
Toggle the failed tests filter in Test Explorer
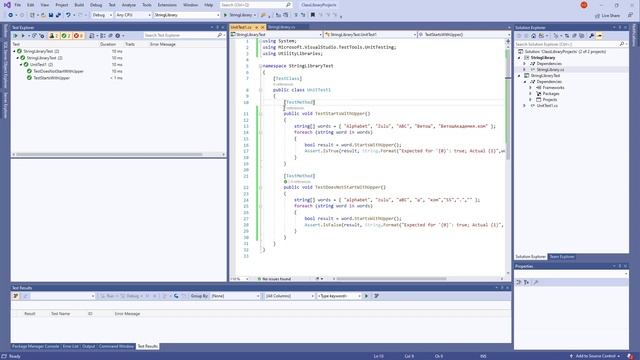[x=78, y=36]
